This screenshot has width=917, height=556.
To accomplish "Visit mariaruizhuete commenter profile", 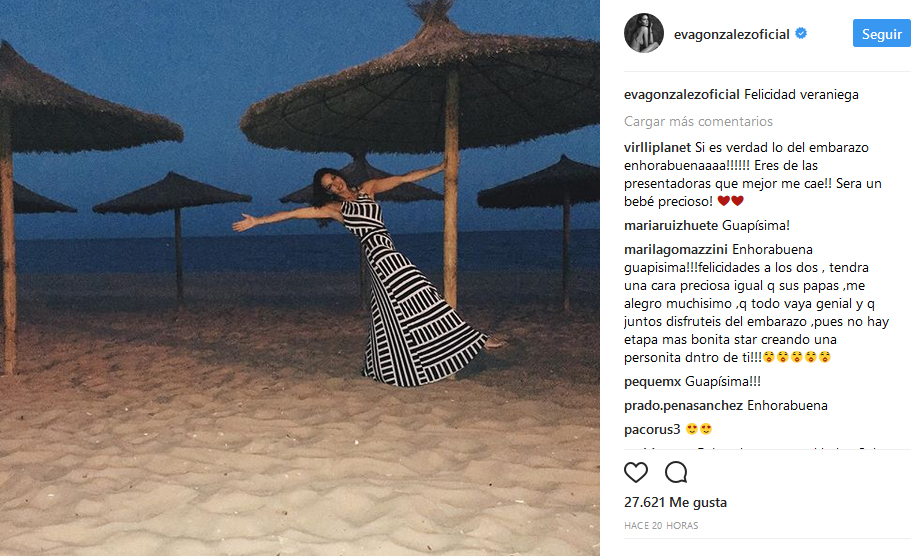I will pyautogui.click(x=671, y=225).
